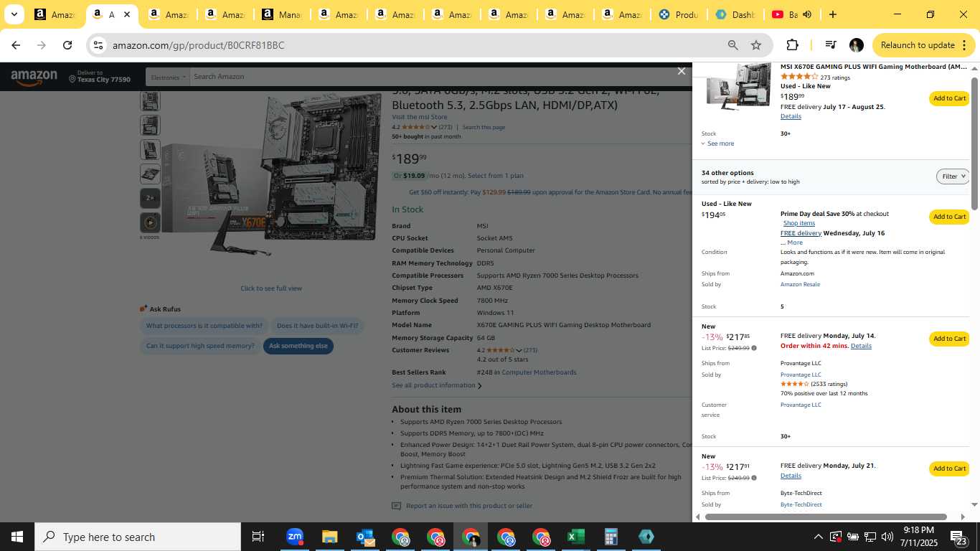Click 'Shop items' Prime Day deal link
Image resolution: width=980 pixels, height=551 pixels.
[x=799, y=223]
